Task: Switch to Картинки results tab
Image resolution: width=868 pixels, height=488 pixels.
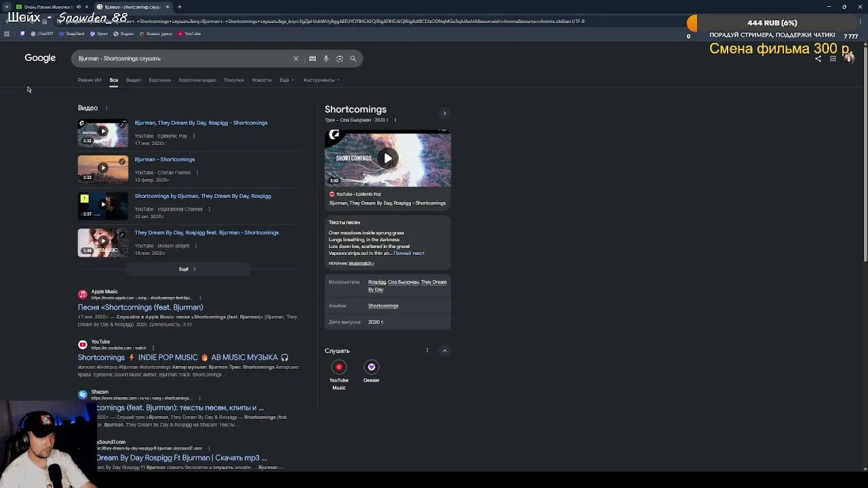Action: 160,80
